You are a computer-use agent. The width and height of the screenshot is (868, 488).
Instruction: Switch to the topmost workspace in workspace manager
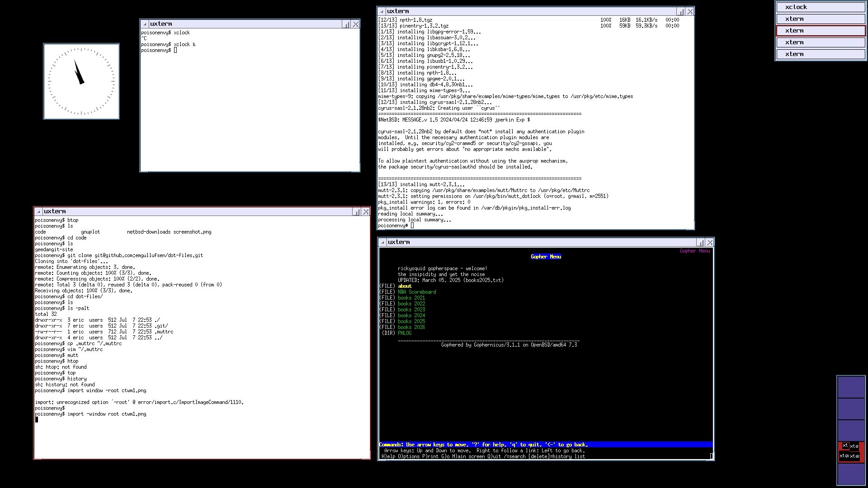pyautogui.click(x=851, y=387)
